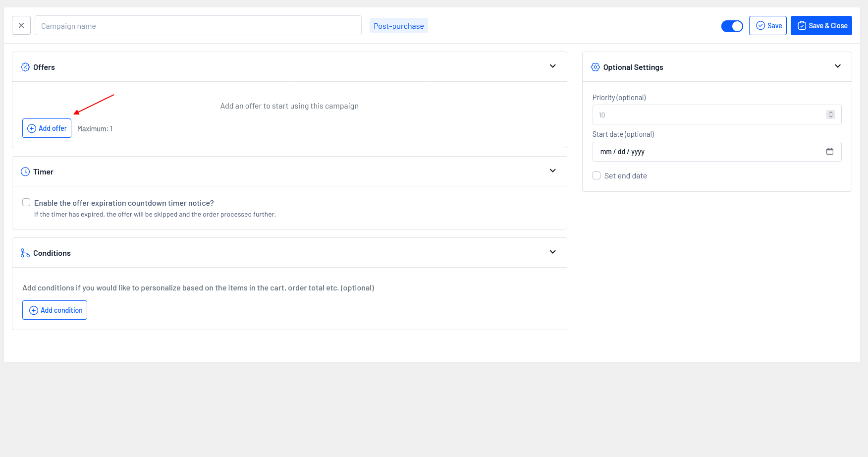Enable the offer expiration countdown timer checkbox
Image resolution: width=868 pixels, height=457 pixels.
click(26, 202)
